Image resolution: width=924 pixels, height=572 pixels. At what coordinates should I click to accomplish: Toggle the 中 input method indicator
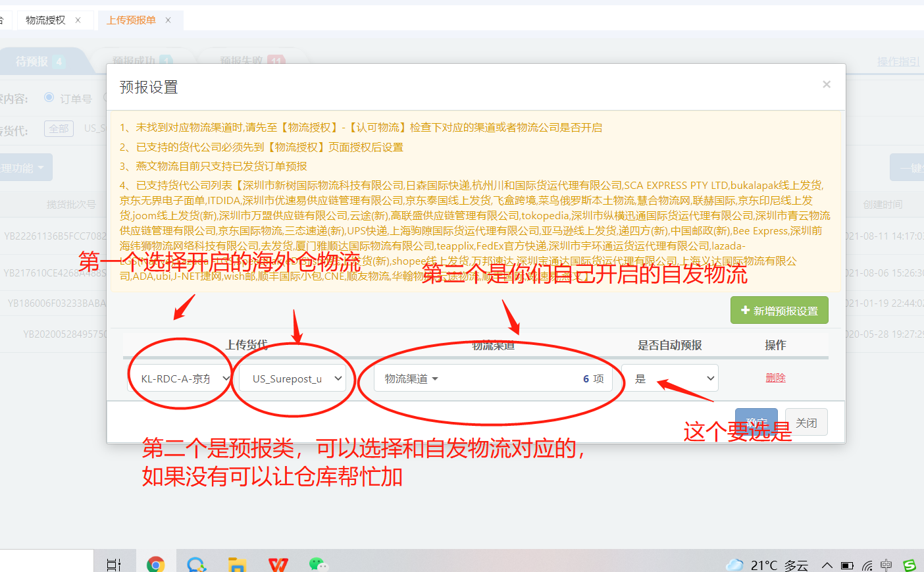point(886,565)
